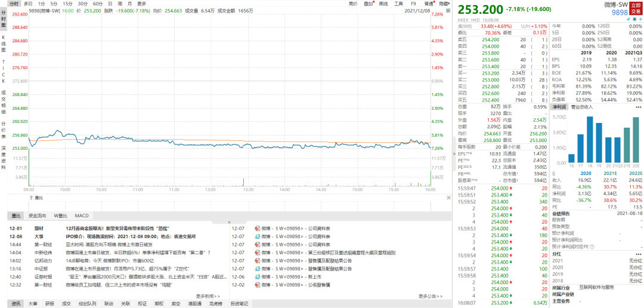The image size is (644, 308).
Task: Select the 5分 period tab
Action: tap(54, 4)
